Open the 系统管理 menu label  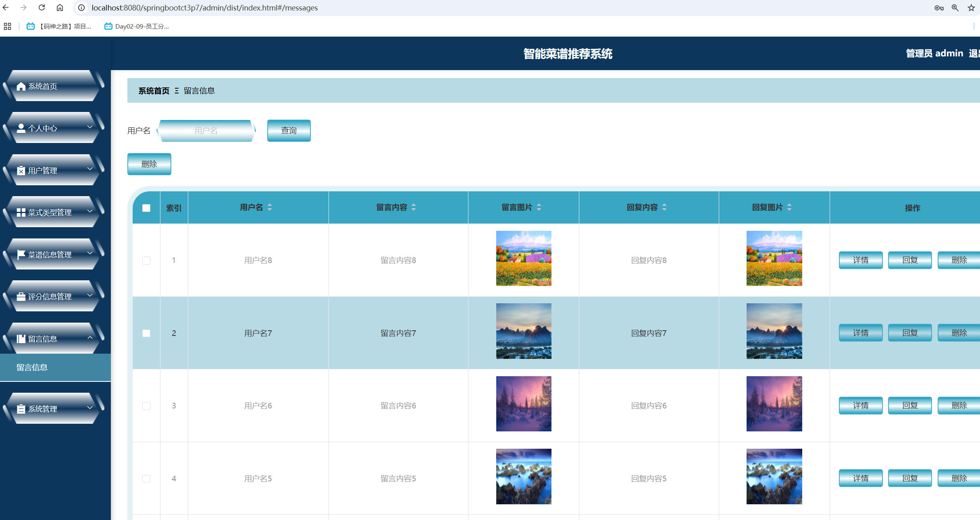[x=43, y=409]
